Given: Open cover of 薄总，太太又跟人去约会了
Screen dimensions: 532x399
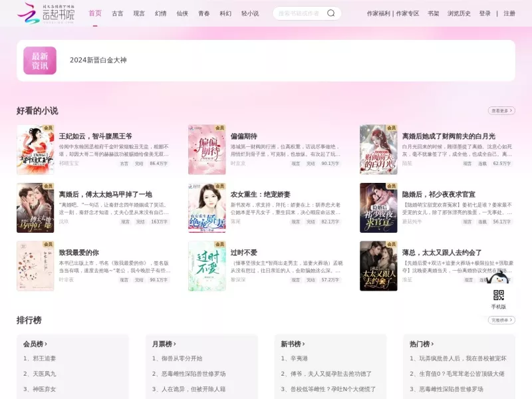Looking at the screenshot, I should point(378,266).
